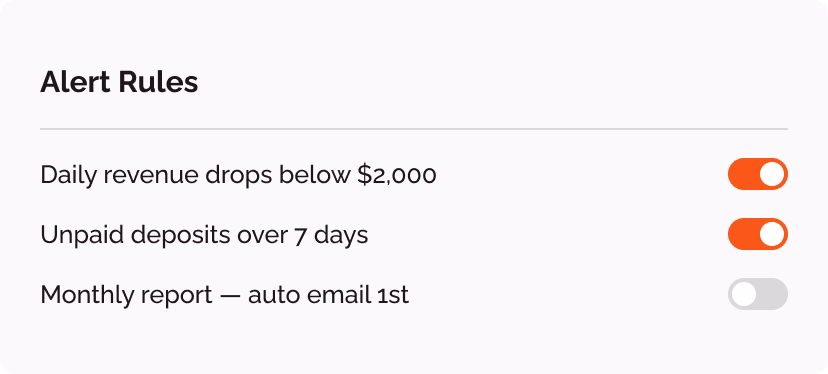The image size is (828, 374).
Task: Click the orange track of the unpaid deposits toggle
Action: pos(742,234)
